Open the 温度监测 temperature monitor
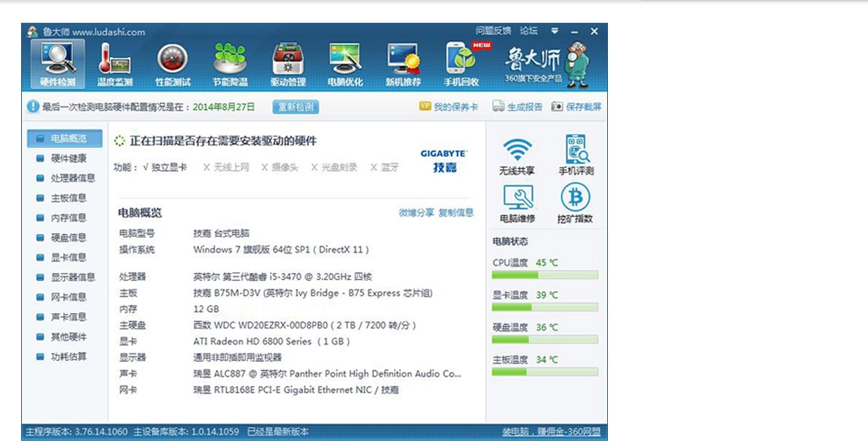 115,64
